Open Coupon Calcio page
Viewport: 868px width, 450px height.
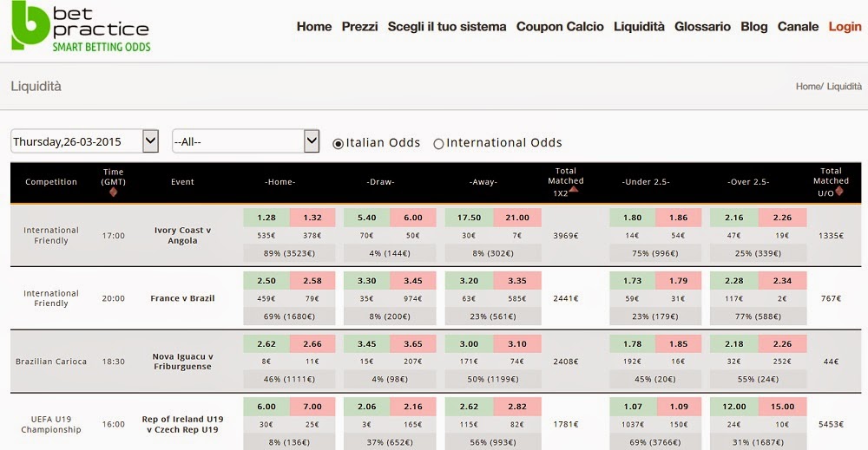click(x=560, y=27)
